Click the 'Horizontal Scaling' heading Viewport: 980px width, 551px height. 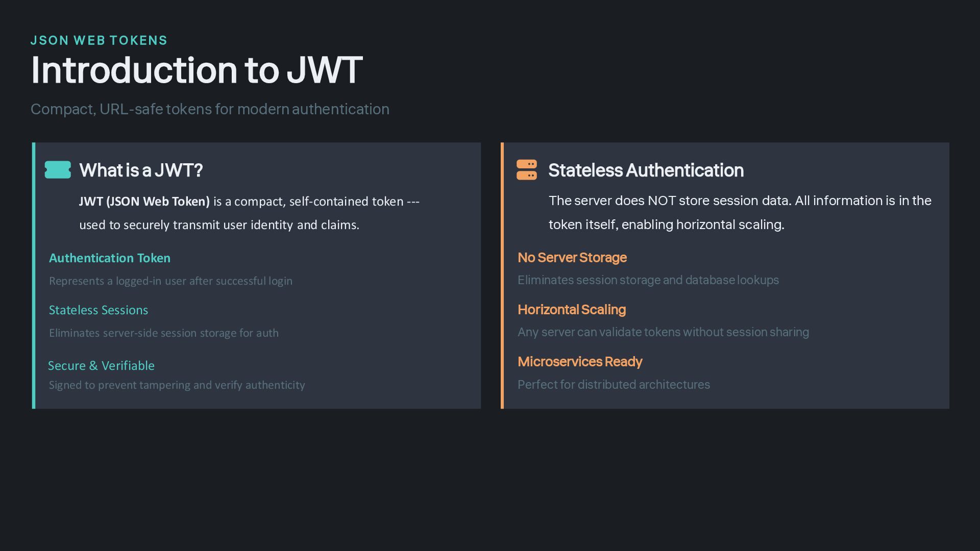tap(571, 310)
